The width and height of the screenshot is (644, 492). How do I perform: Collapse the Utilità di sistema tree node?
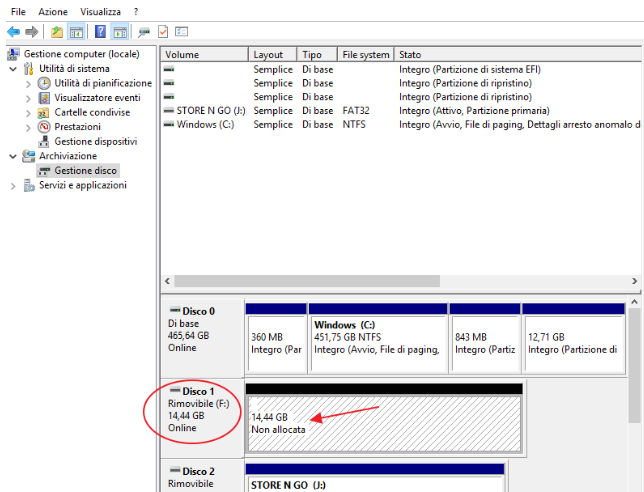(13, 69)
